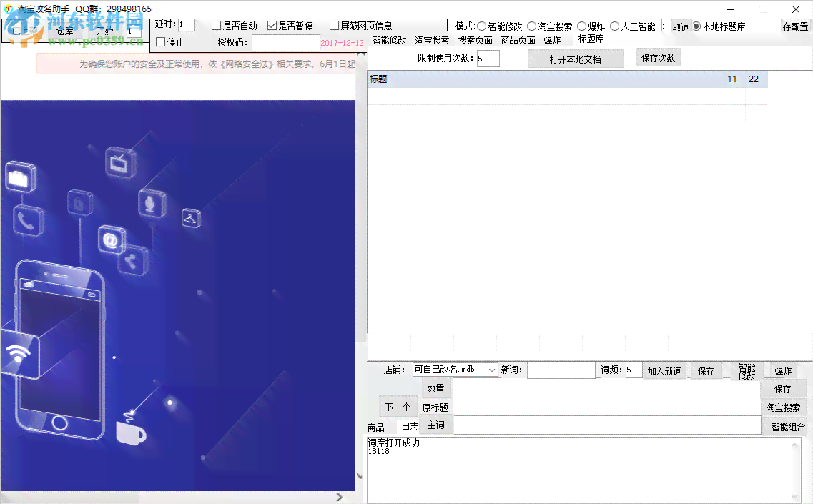Click into the field beside 主词
This screenshot has width=813, height=504.
coord(606,425)
